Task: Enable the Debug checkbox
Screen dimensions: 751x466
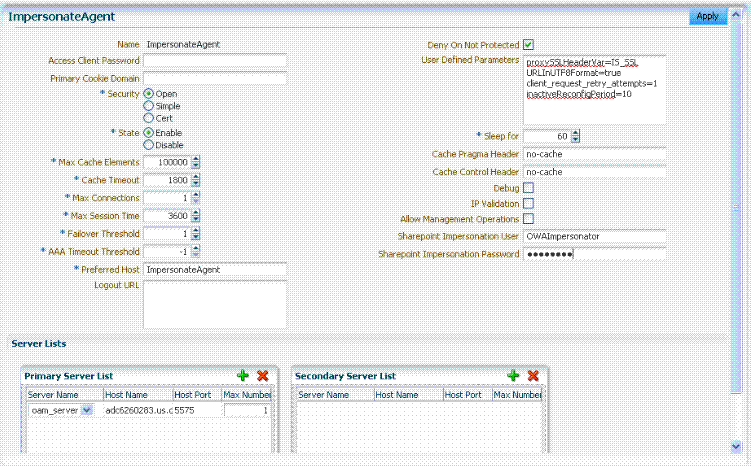Action: point(528,188)
